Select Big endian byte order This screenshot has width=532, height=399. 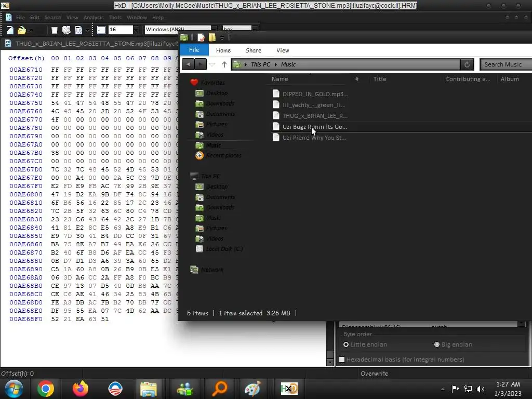pyautogui.click(x=453, y=344)
